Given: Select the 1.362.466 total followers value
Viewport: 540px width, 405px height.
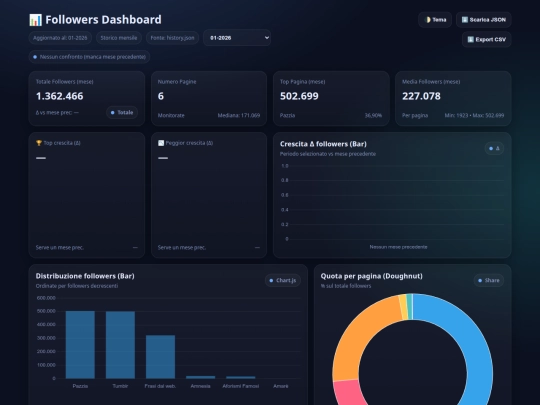Looking at the screenshot, I should [60, 96].
